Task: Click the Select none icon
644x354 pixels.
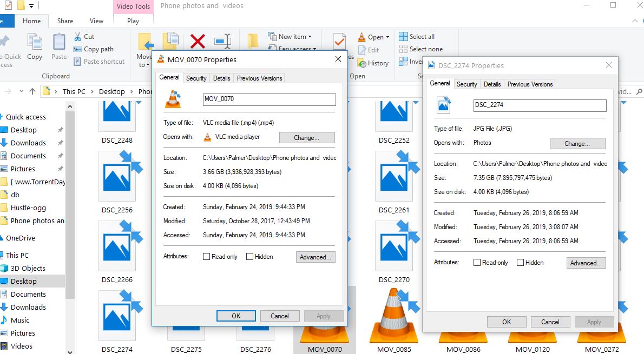Action: pos(403,49)
